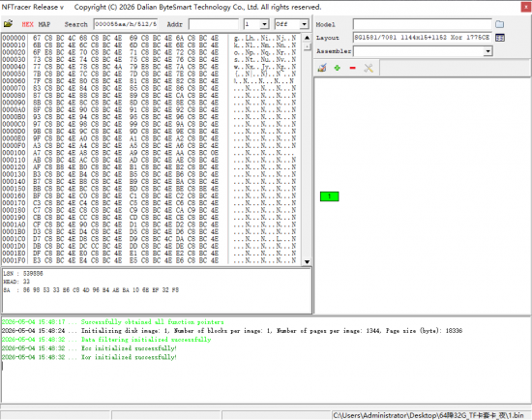
Task: Switch to HEX view
Action: [x=27, y=24]
